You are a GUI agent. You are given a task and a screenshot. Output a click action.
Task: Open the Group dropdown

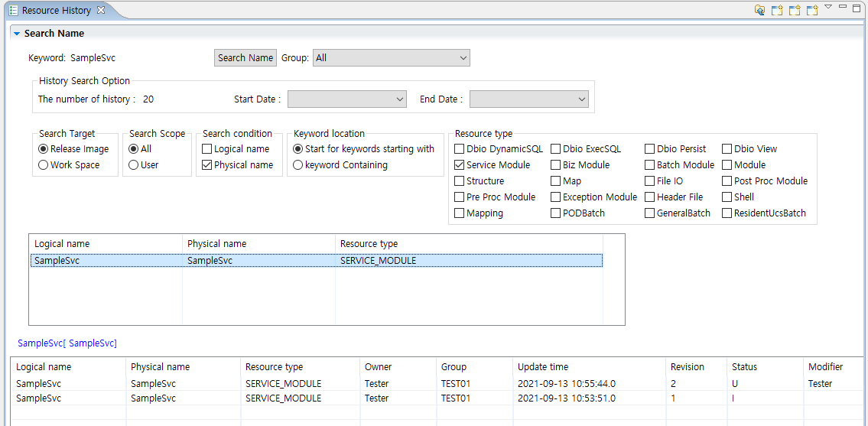click(x=391, y=58)
